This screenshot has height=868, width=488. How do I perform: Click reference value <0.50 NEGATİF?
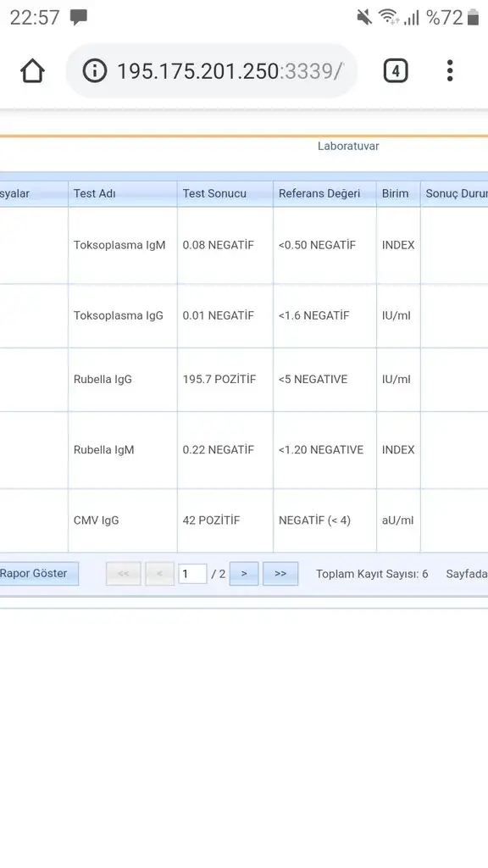(x=317, y=245)
